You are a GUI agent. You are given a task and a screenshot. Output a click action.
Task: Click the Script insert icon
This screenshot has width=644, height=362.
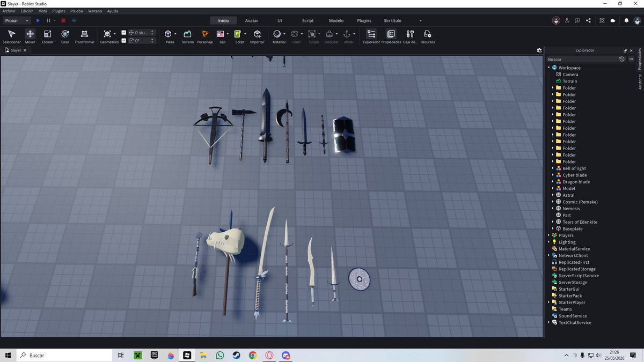238,34
